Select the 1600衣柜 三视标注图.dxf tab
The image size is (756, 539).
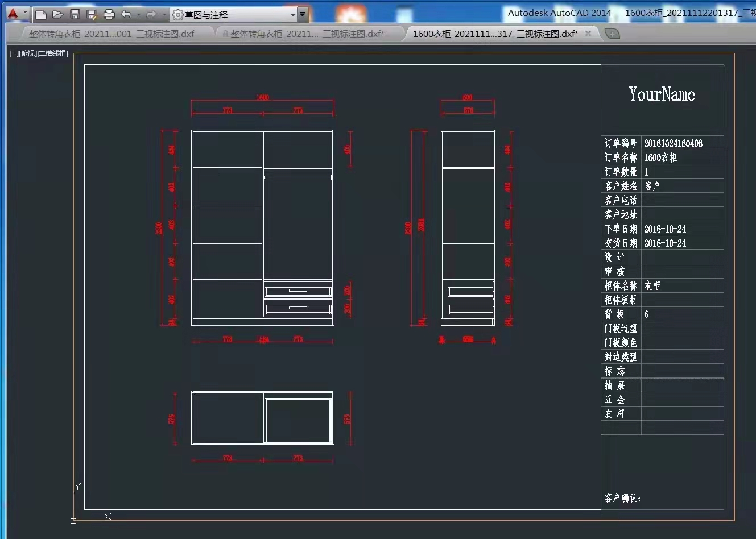(495, 34)
